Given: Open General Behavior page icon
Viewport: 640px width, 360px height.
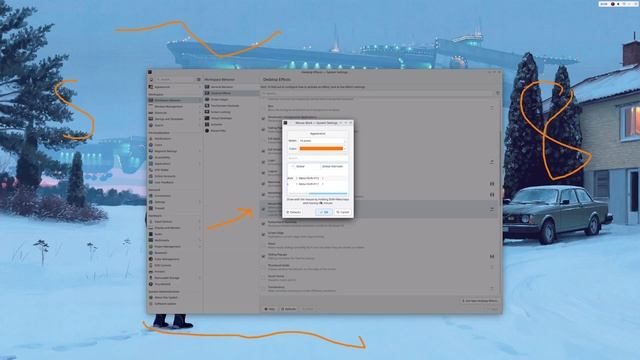Looking at the screenshot, I should 207,87.
